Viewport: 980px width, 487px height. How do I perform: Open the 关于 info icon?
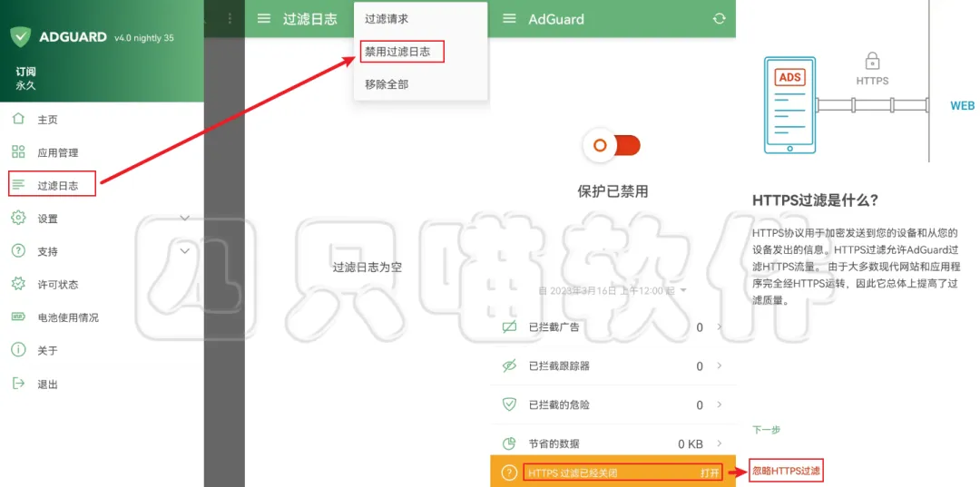pos(18,350)
